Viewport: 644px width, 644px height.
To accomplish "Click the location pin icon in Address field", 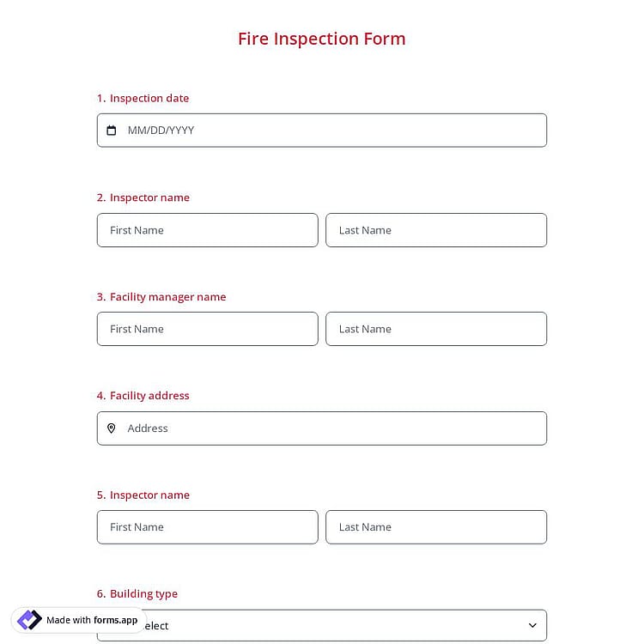I will [x=111, y=428].
